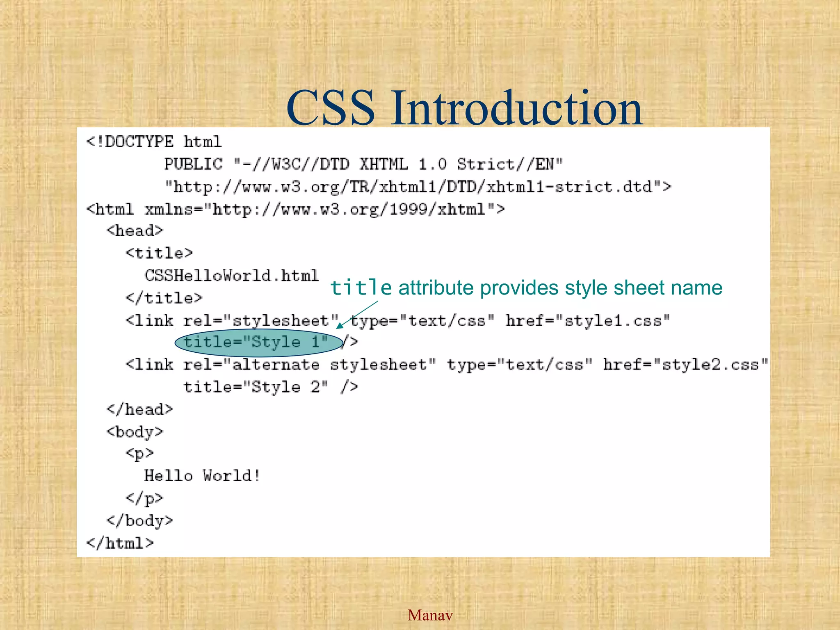Screen dimensions: 840x630
Task: Click the closing </title> tag
Action: pyautogui.click(x=164, y=298)
